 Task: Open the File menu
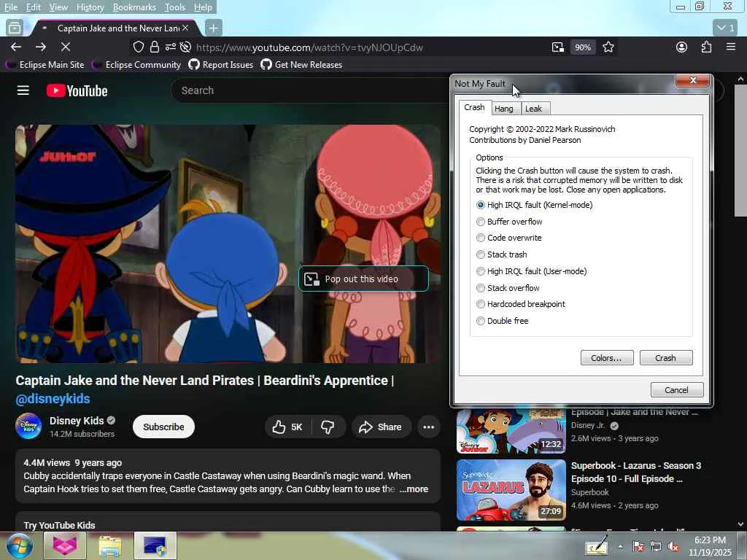(x=10, y=7)
